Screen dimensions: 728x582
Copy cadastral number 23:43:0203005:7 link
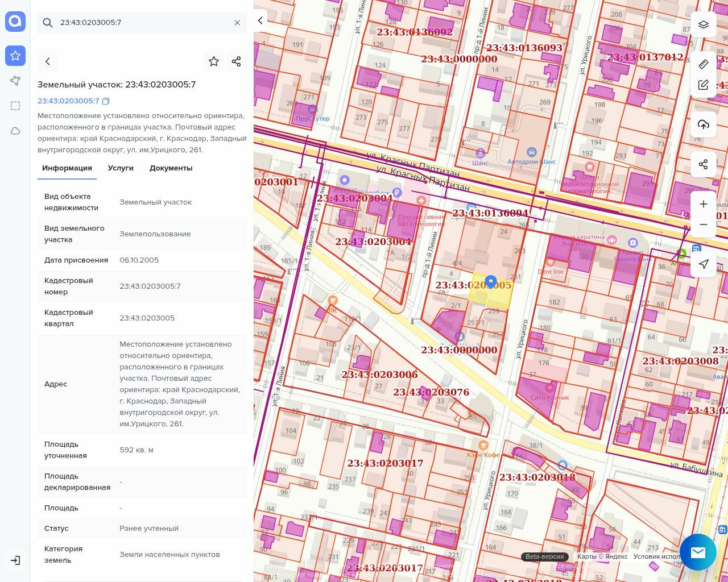106,101
